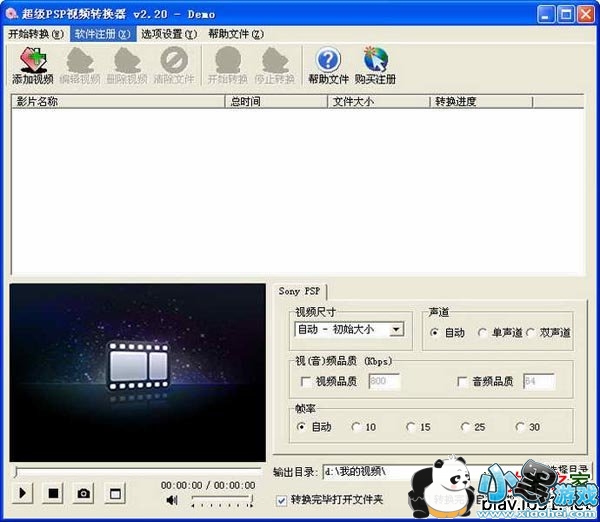Viewport: 600px width, 522px height.
Task: Select 单声道 mono channel option
Action: 482,333
